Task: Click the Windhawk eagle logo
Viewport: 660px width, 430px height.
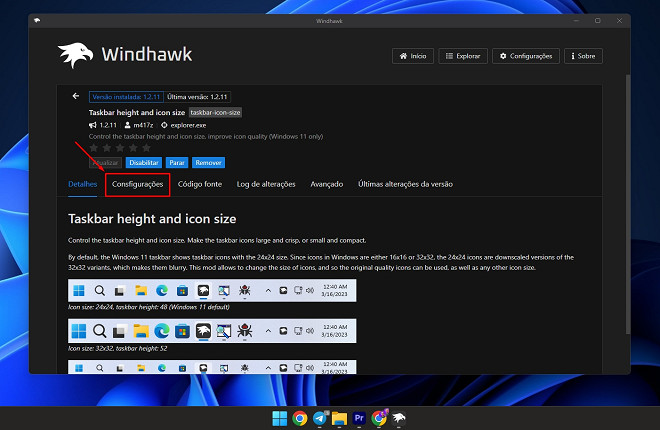Action: click(76, 55)
